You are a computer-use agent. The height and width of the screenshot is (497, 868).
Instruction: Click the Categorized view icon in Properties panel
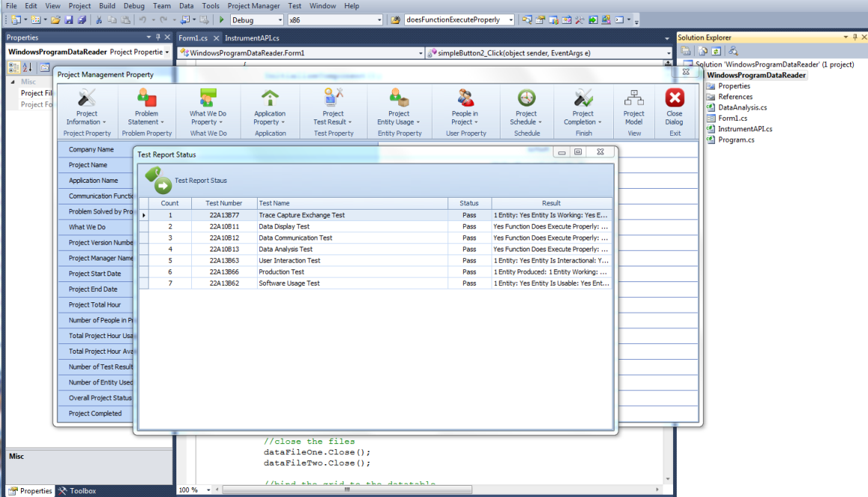click(14, 67)
